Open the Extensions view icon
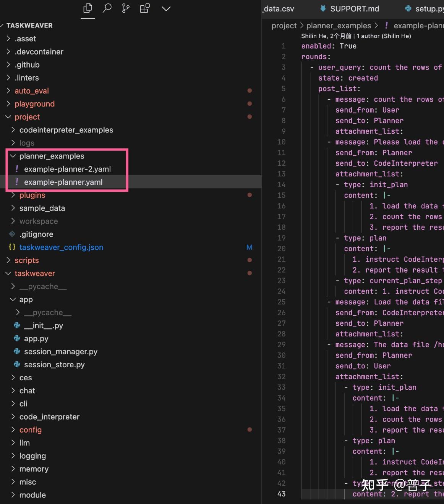 coord(145,8)
